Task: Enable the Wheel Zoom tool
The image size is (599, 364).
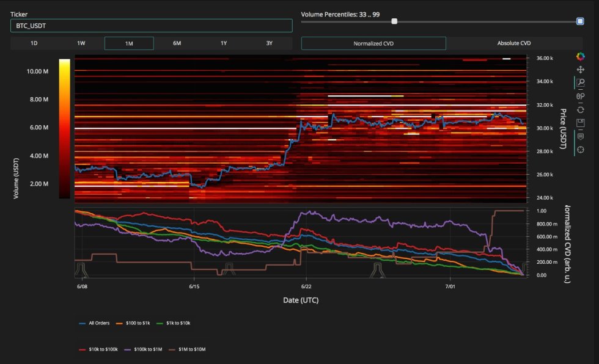Action: click(581, 96)
